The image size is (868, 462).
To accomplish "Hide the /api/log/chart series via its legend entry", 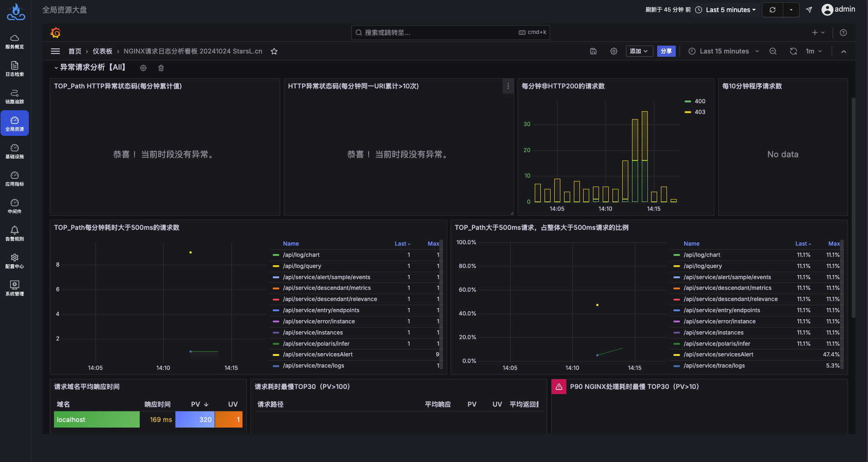I will (x=301, y=254).
